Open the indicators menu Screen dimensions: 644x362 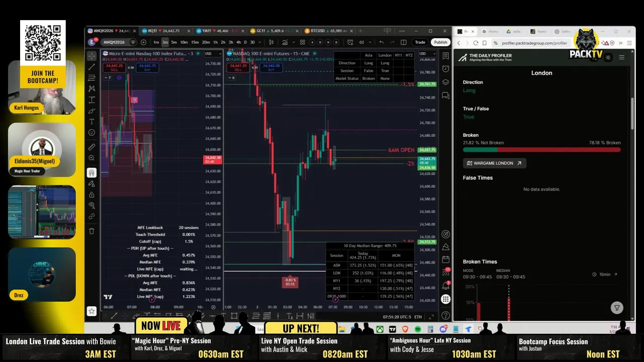point(285,42)
